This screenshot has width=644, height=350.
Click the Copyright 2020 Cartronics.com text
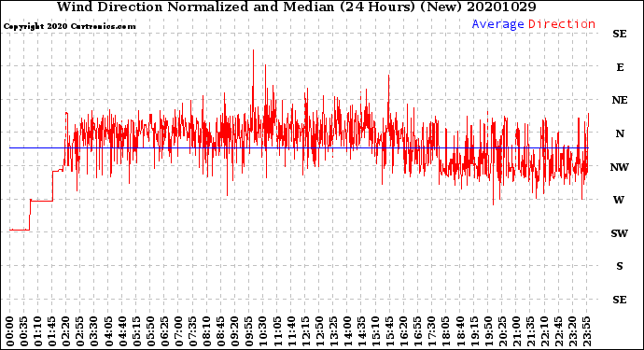coord(69,26)
